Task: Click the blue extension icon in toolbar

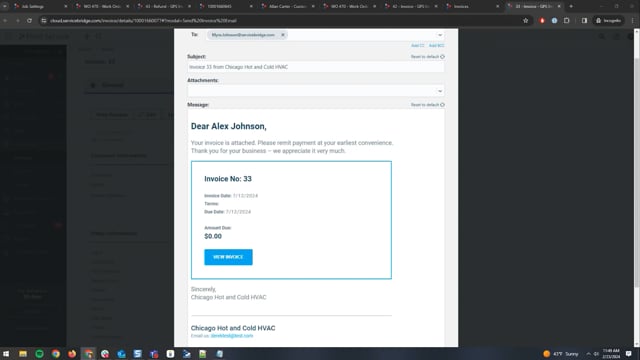Action: coord(554,20)
